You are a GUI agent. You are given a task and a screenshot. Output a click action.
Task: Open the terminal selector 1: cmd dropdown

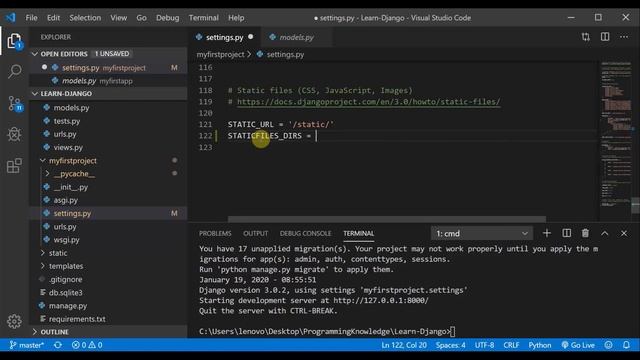(x=482, y=233)
